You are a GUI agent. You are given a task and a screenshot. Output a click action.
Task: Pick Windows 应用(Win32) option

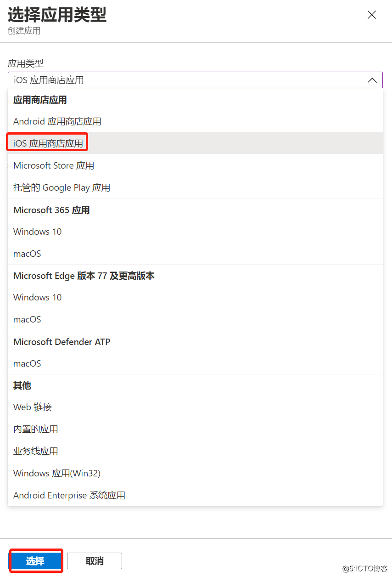click(x=195, y=473)
